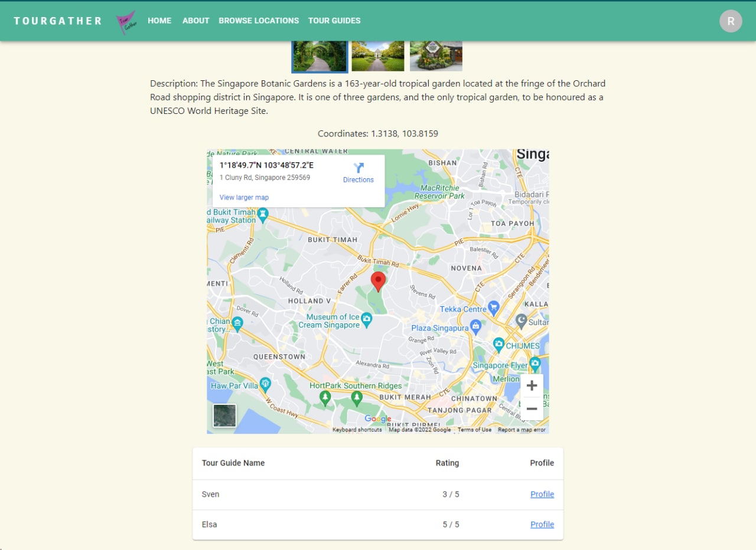
Task: Click Haw Par Villa attraction icon
Action: tap(265, 384)
